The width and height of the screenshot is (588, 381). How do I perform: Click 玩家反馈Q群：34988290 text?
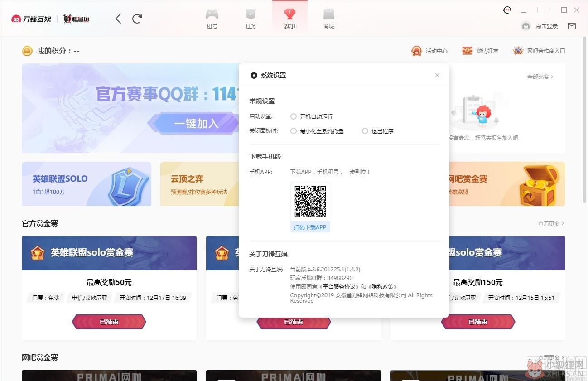[321, 278]
